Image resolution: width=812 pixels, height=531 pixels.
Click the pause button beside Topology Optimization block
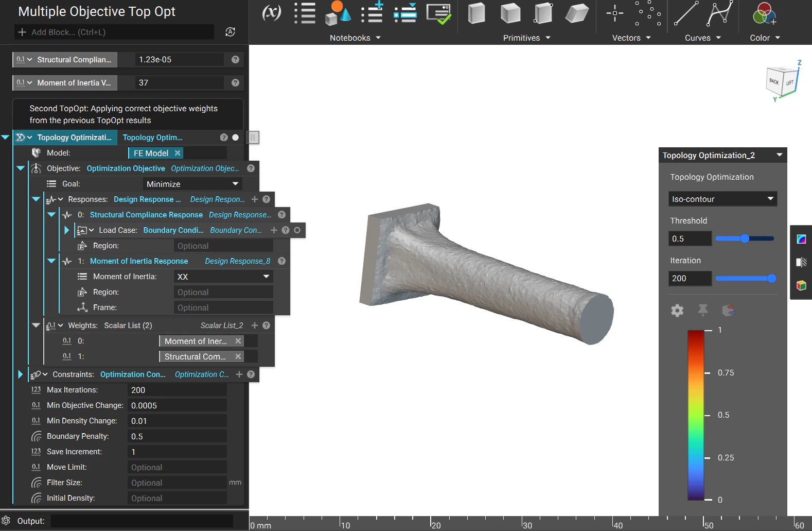pos(253,138)
